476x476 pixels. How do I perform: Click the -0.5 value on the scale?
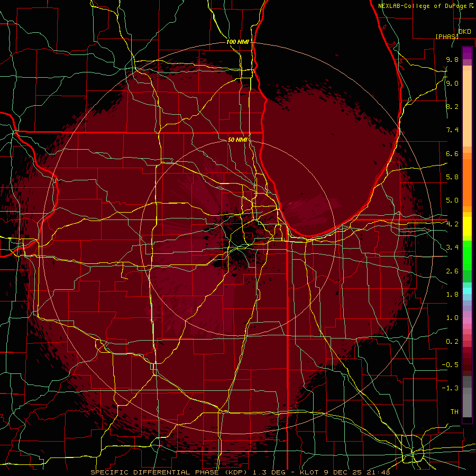point(450,365)
